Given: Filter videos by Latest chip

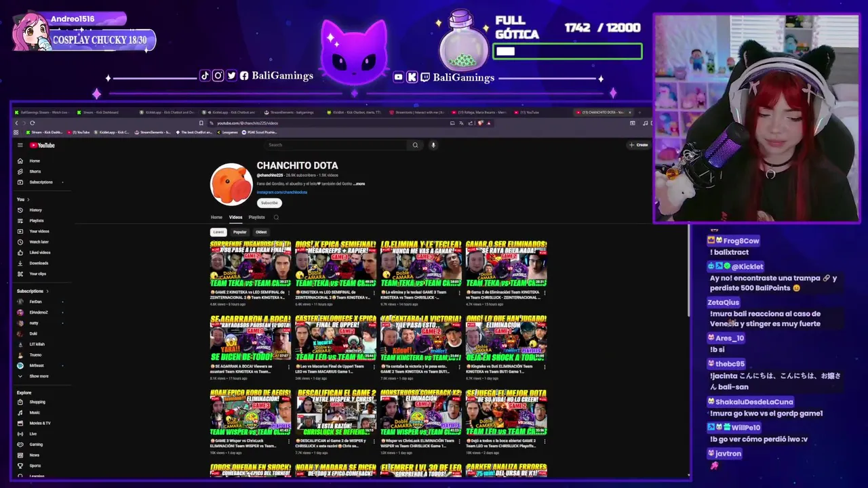Looking at the screenshot, I should pos(218,232).
